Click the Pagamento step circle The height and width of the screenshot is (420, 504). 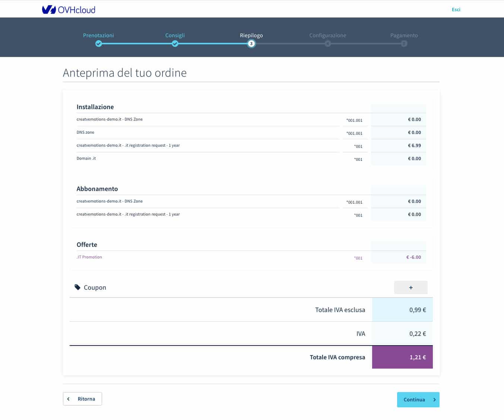404,44
